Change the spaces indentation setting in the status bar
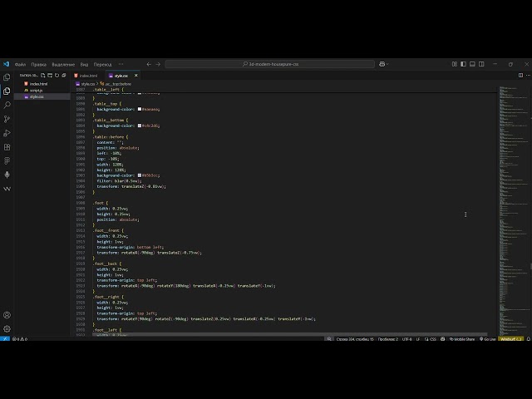532x399 pixels. coord(388,339)
